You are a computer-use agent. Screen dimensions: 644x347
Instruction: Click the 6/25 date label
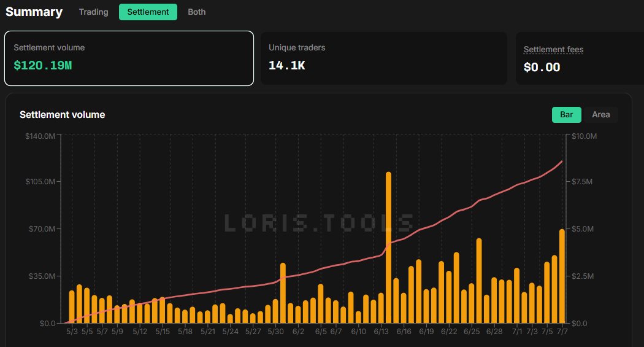tap(472, 332)
